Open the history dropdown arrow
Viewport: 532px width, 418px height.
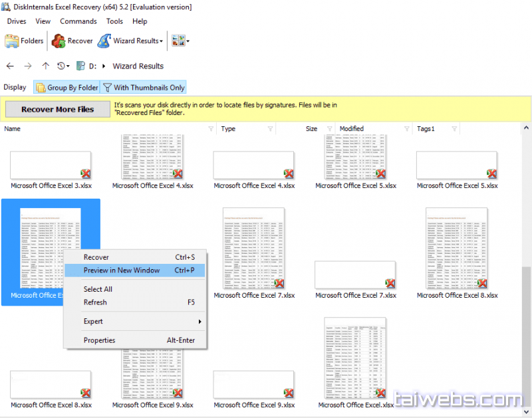(68, 66)
